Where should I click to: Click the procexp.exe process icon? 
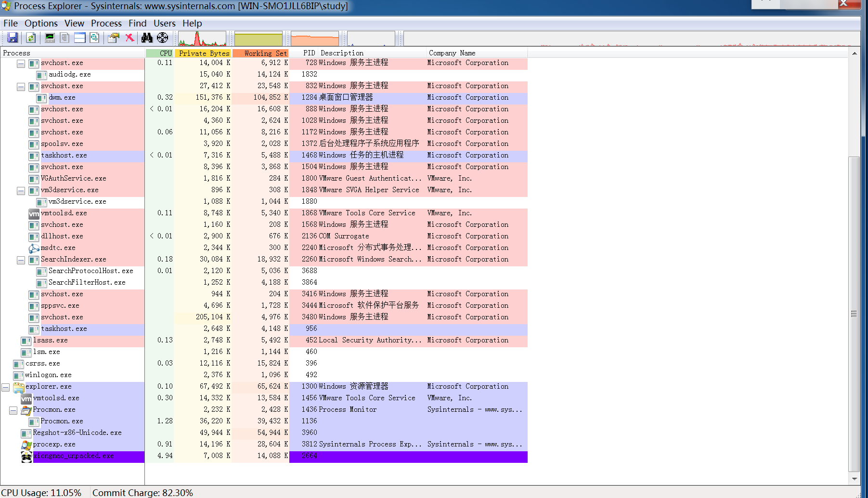tap(26, 445)
